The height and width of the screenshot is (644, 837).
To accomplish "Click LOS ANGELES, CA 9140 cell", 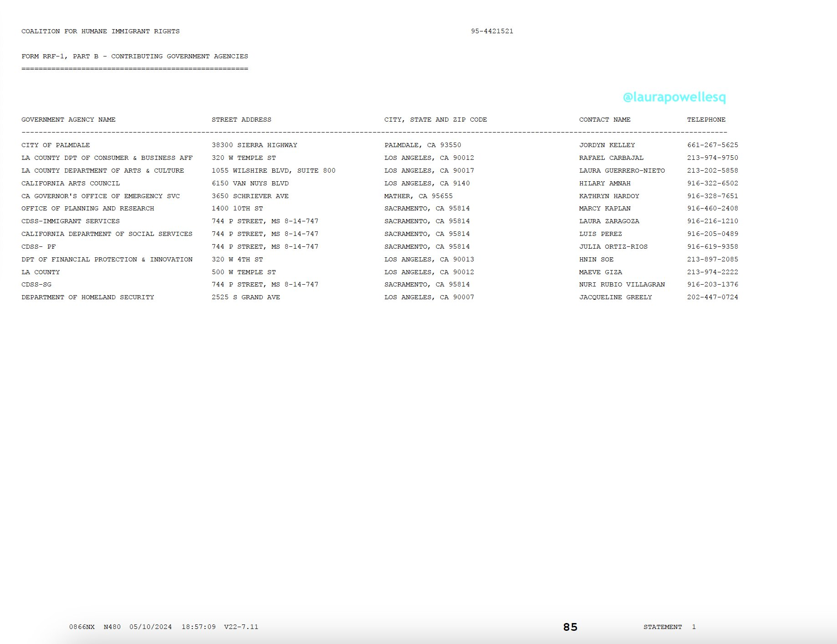I will coord(427,184).
